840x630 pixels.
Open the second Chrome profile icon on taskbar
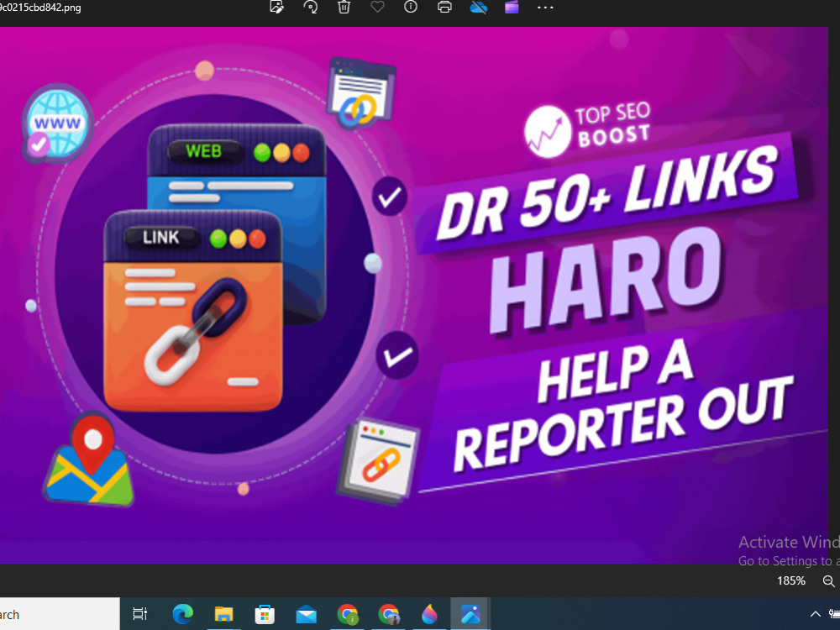point(388,614)
